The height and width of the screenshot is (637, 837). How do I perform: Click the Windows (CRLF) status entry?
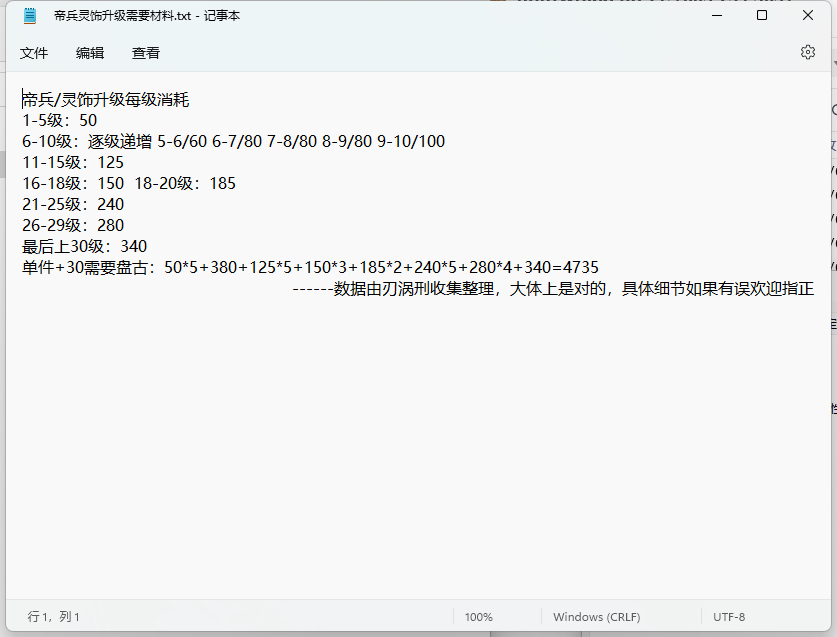tap(596, 617)
